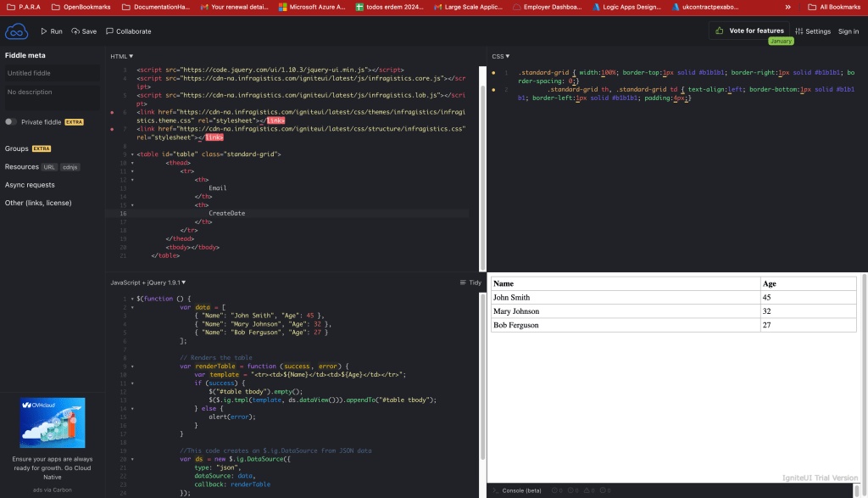
Task: Click the Sign in link
Action: pos(848,31)
